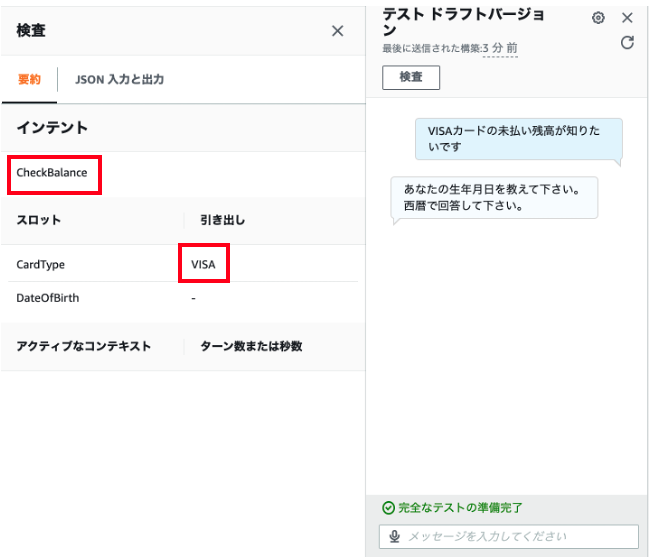Click the アクティブなコンテキスト header
The height and width of the screenshot is (560, 649).
83,346
